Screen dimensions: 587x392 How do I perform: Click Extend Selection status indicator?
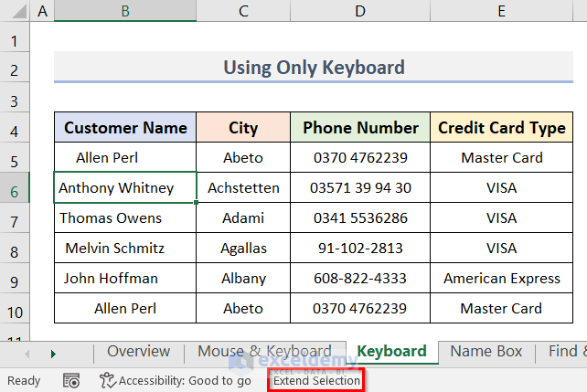(316, 381)
